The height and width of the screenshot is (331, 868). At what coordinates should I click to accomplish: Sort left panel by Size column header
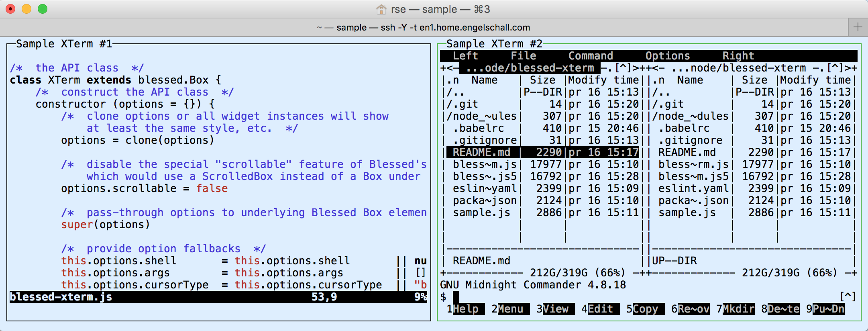coord(542,80)
